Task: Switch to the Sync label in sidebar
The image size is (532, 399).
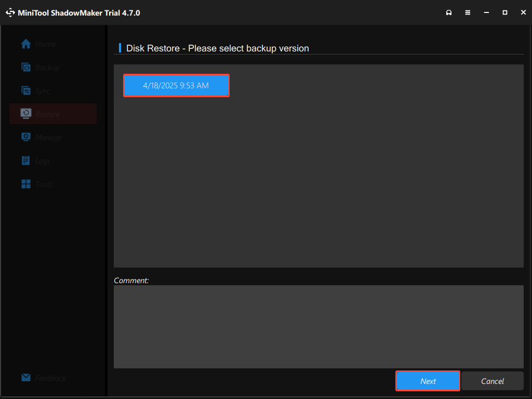Action: pyautogui.click(x=43, y=91)
